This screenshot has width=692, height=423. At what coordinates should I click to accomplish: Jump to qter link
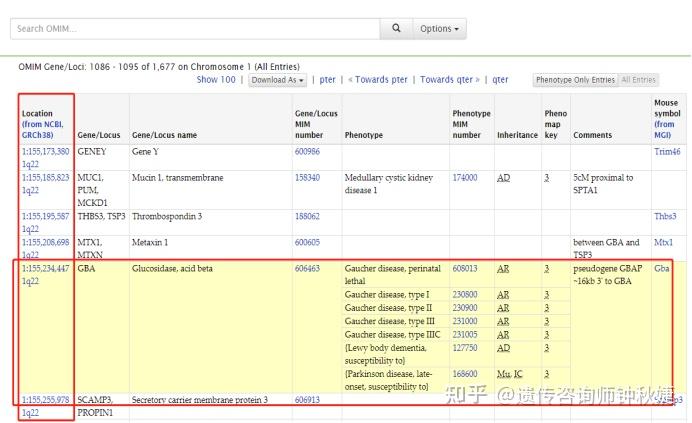pos(500,80)
